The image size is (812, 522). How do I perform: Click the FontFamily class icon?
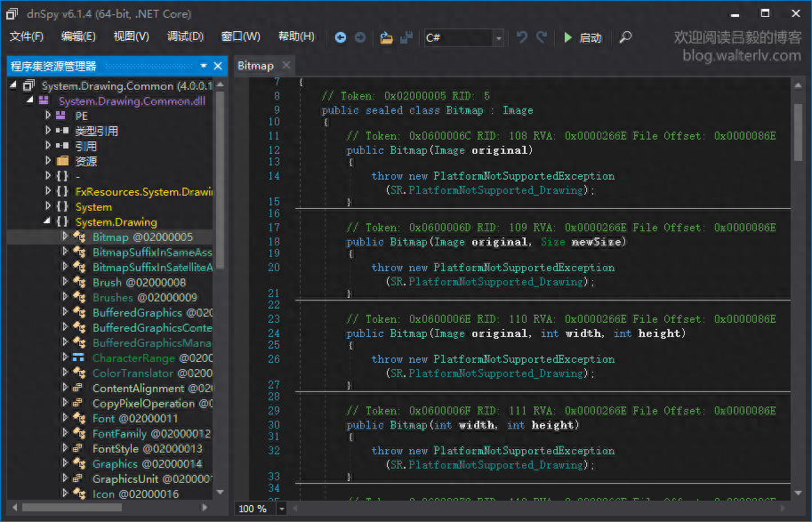pos(79,433)
